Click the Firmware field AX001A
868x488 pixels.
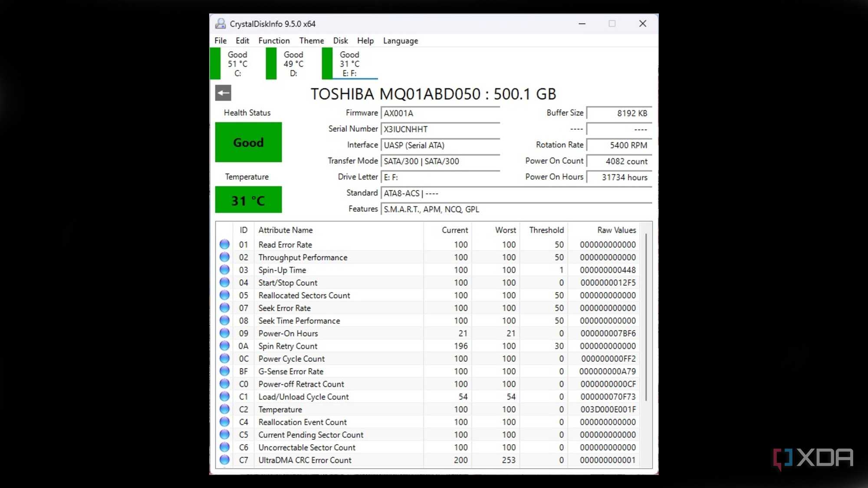[440, 113]
